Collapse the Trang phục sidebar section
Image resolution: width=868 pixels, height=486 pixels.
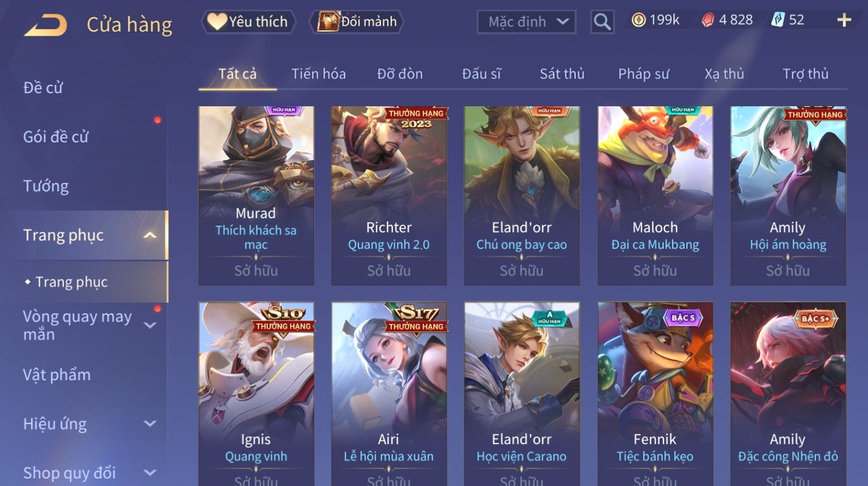pyautogui.click(x=150, y=235)
